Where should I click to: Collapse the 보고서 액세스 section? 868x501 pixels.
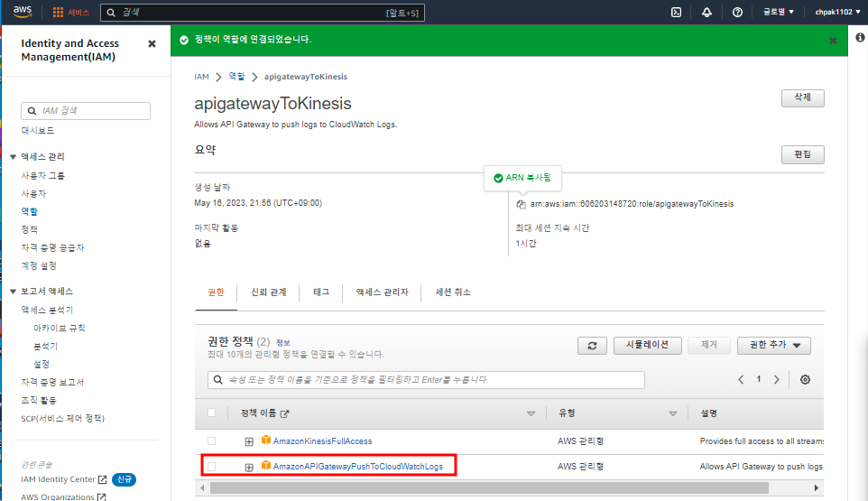pos(13,292)
